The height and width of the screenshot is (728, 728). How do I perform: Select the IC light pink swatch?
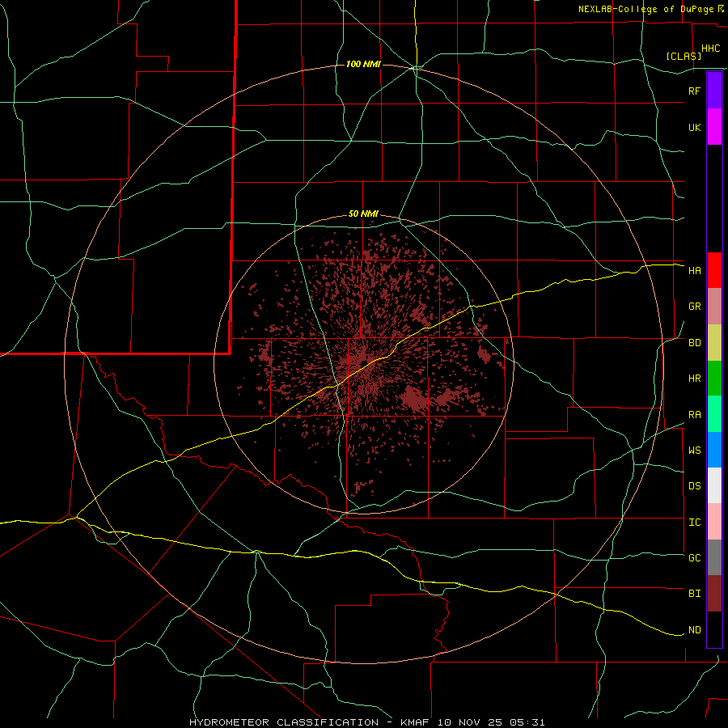tap(714, 522)
